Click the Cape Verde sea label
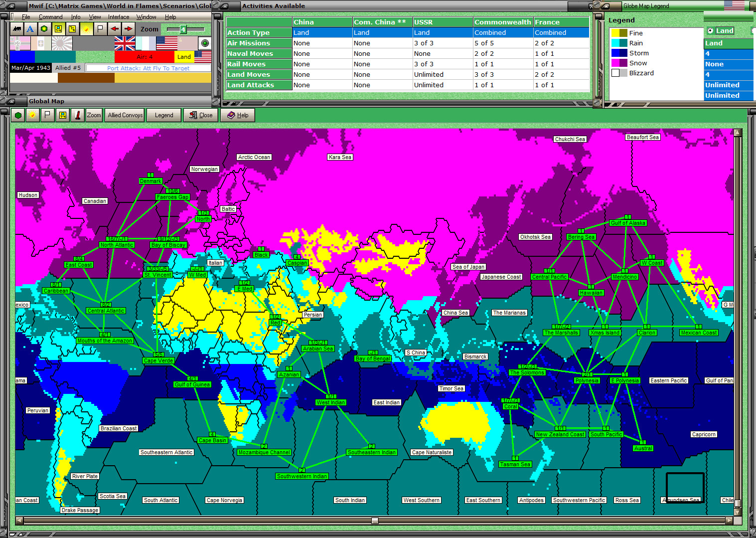Screen dimensions: 756x538 (x=158, y=360)
